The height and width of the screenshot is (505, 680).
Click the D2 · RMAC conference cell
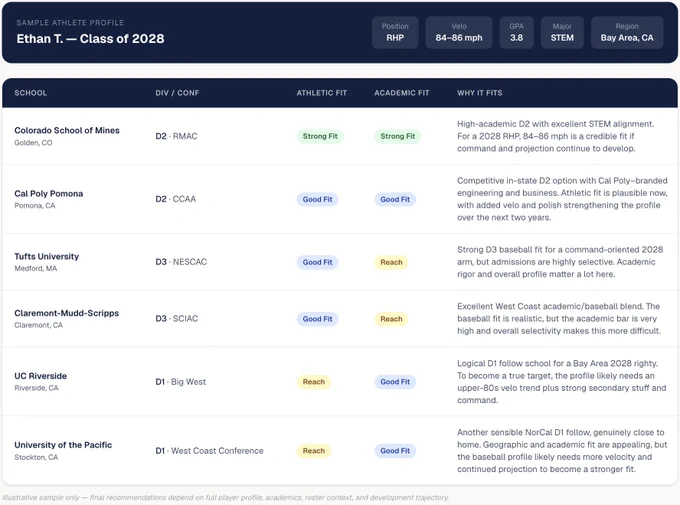pos(177,136)
